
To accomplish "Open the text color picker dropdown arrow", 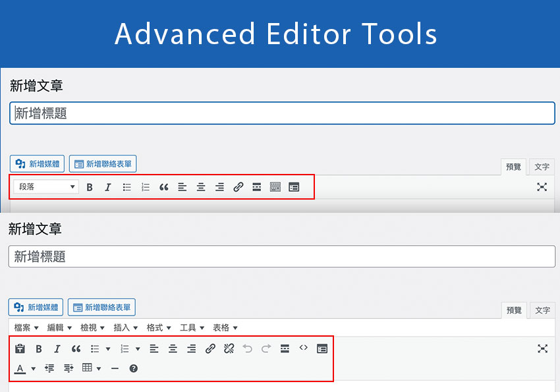I will coord(33,368).
